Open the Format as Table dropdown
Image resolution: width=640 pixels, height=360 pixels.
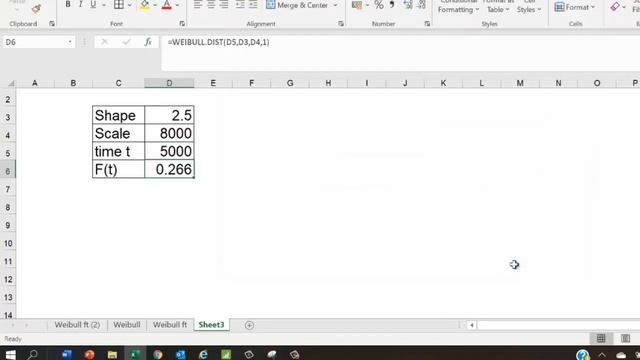click(x=498, y=7)
